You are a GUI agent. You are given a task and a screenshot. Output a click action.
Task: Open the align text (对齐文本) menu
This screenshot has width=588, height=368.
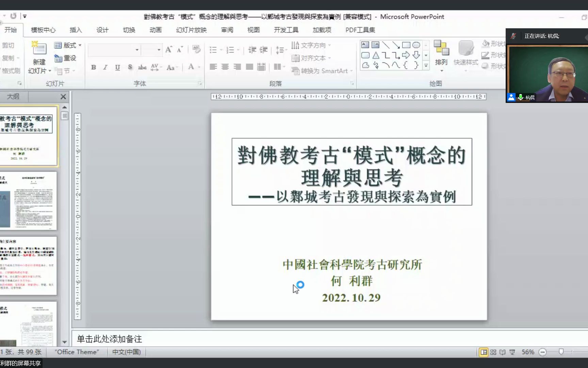click(x=311, y=58)
